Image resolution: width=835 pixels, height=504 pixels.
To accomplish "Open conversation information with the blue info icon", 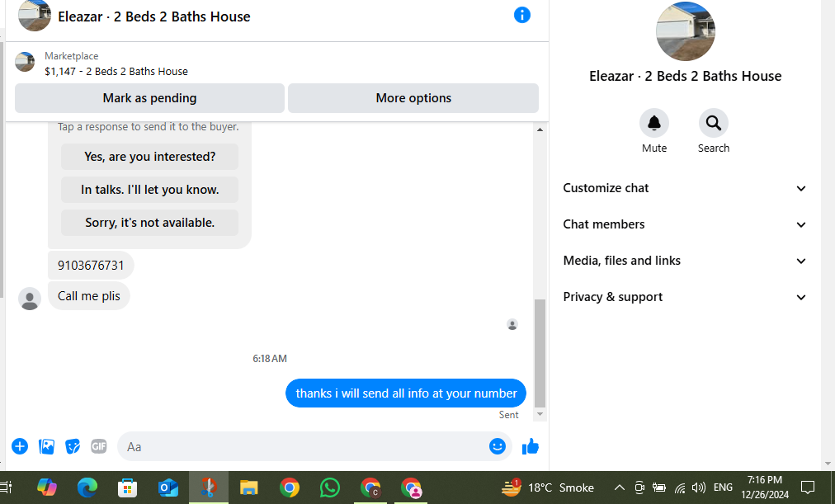I will tap(521, 15).
